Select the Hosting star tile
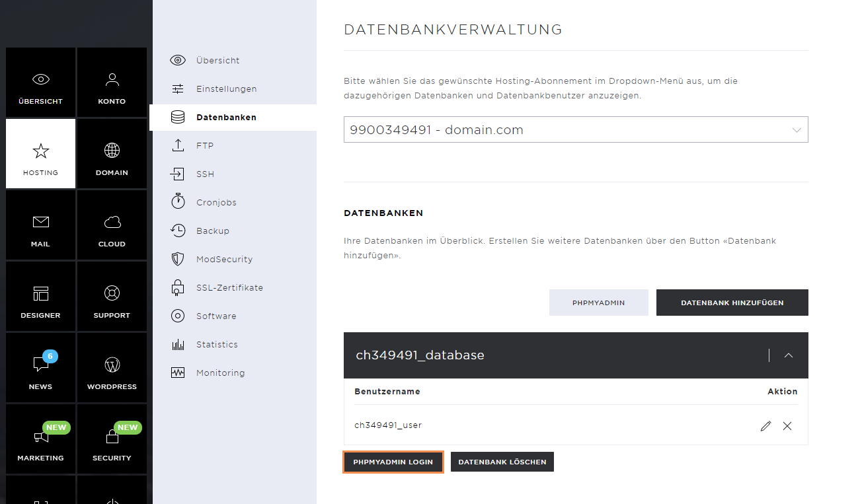This screenshot has height=504, width=860. [x=40, y=153]
